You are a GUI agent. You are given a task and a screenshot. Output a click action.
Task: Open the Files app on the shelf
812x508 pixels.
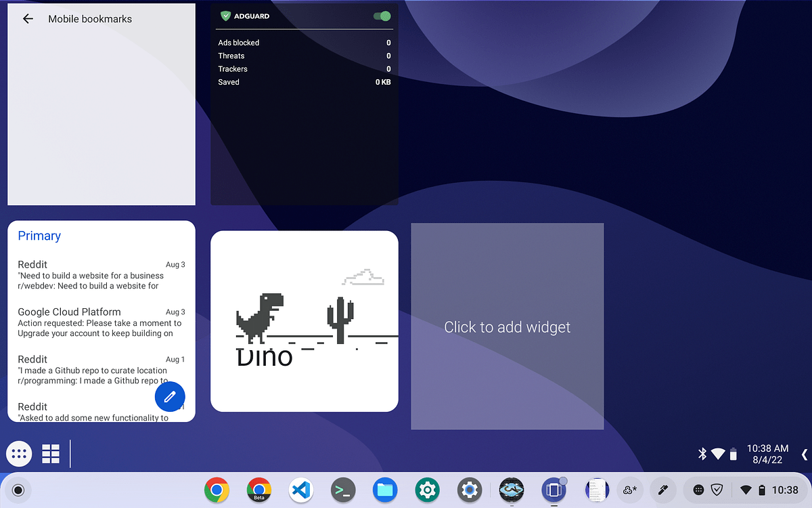pyautogui.click(x=385, y=490)
